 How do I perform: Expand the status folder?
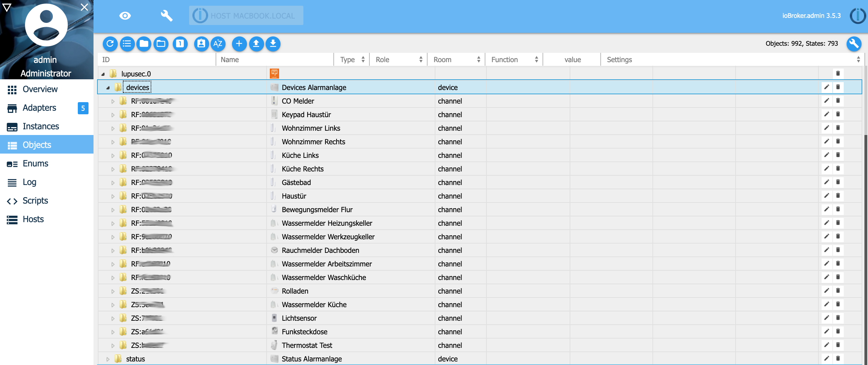click(108, 359)
